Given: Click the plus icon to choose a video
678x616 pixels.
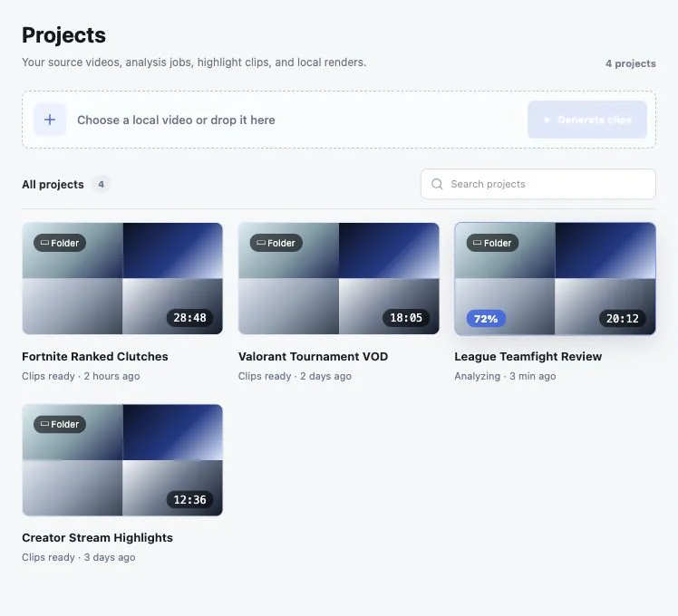Looking at the screenshot, I should (x=50, y=120).
